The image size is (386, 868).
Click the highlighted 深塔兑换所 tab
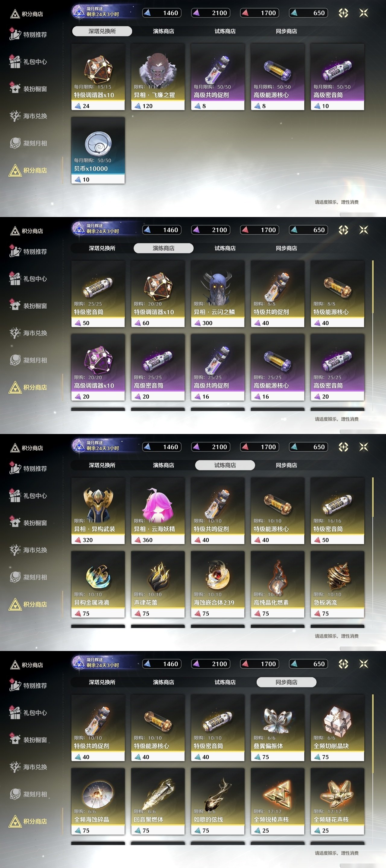102,31
